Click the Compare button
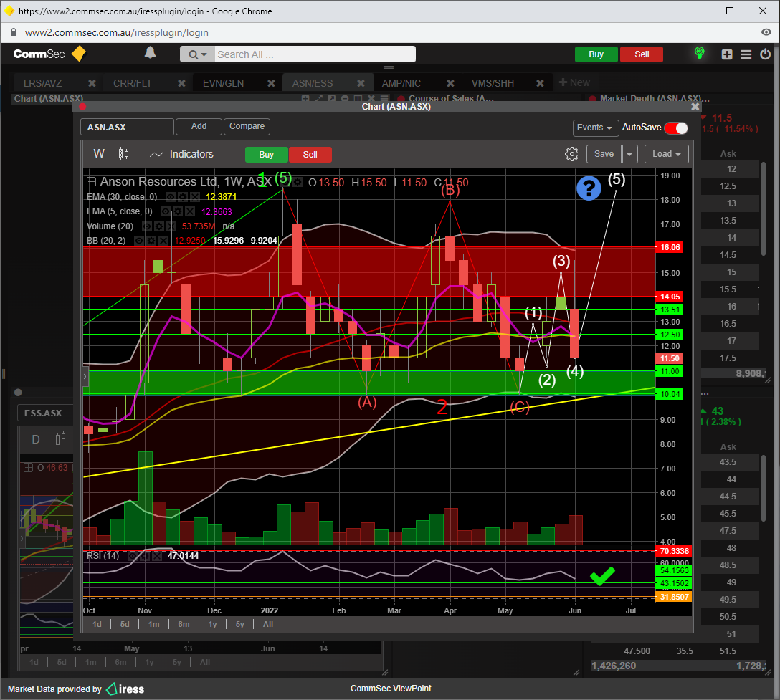Image resolution: width=780 pixels, height=700 pixels. click(247, 126)
